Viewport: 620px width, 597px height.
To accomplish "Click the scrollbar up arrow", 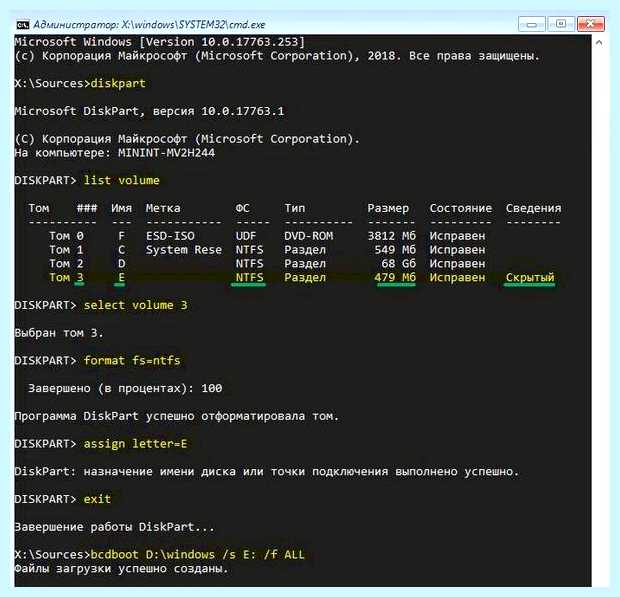I will pyautogui.click(x=599, y=42).
